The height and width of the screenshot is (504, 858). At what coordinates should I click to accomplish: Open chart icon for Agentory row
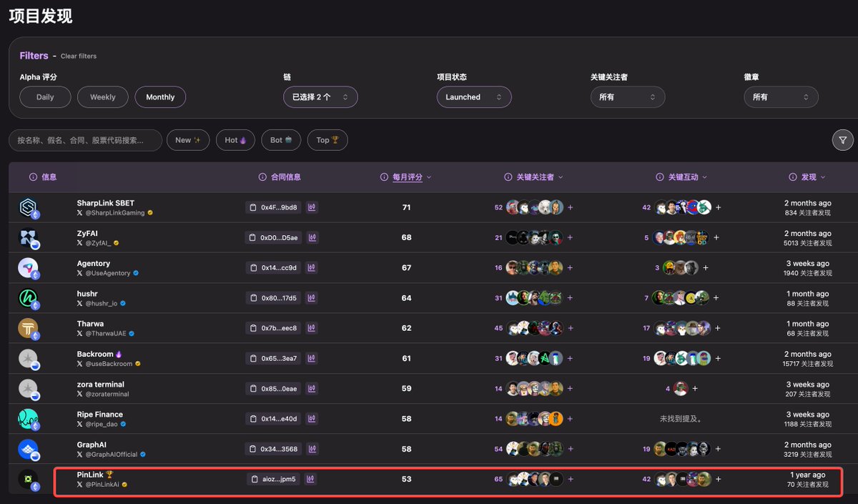pyautogui.click(x=312, y=267)
